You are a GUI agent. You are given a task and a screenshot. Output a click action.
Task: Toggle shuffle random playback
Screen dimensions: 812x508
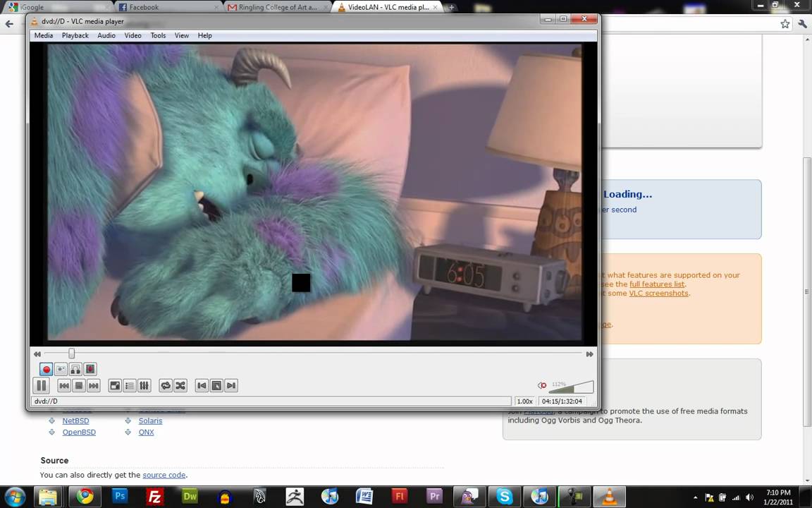pyautogui.click(x=180, y=385)
